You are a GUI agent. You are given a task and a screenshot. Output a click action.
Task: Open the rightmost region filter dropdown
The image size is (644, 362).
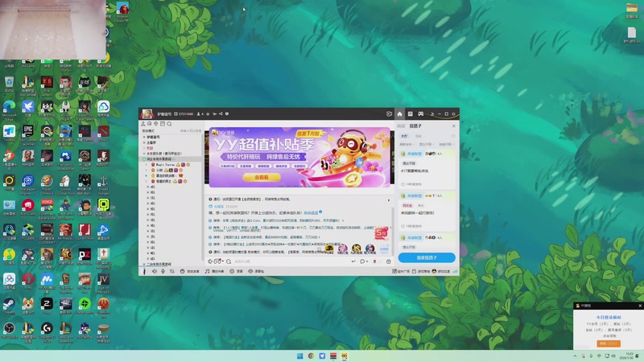pyautogui.click(x=446, y=145)
